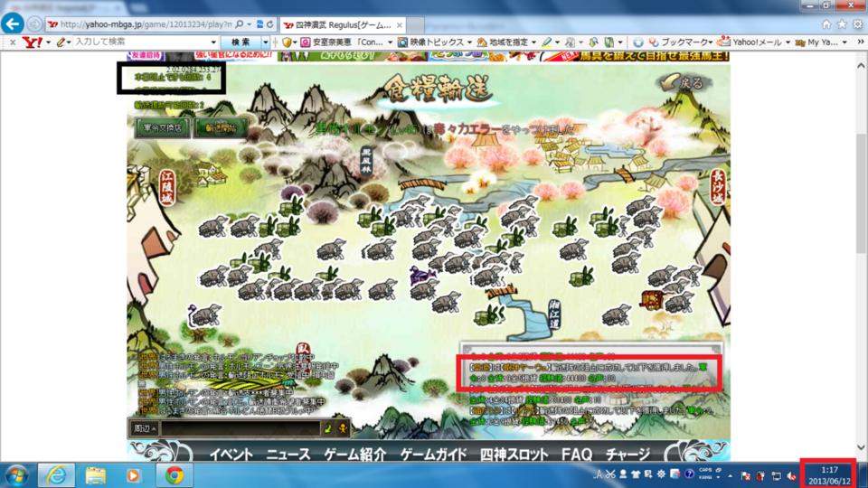Open the チャージ menu item

627,455
